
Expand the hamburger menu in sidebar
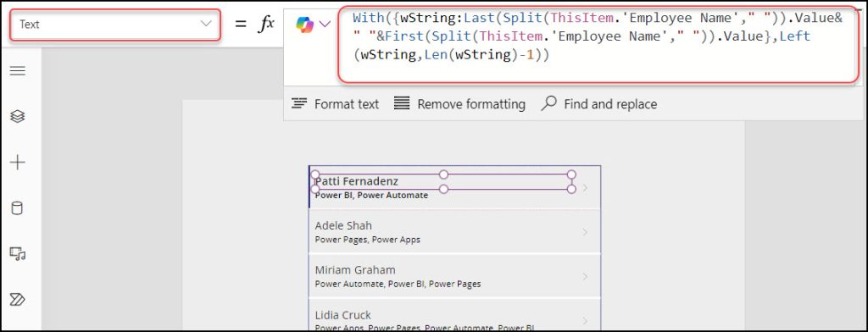[18, 71]
